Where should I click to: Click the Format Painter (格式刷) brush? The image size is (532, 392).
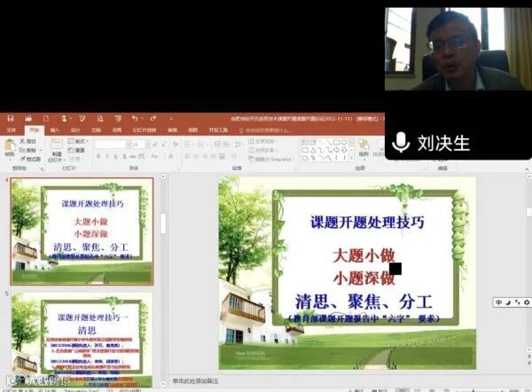coord(30,159)
